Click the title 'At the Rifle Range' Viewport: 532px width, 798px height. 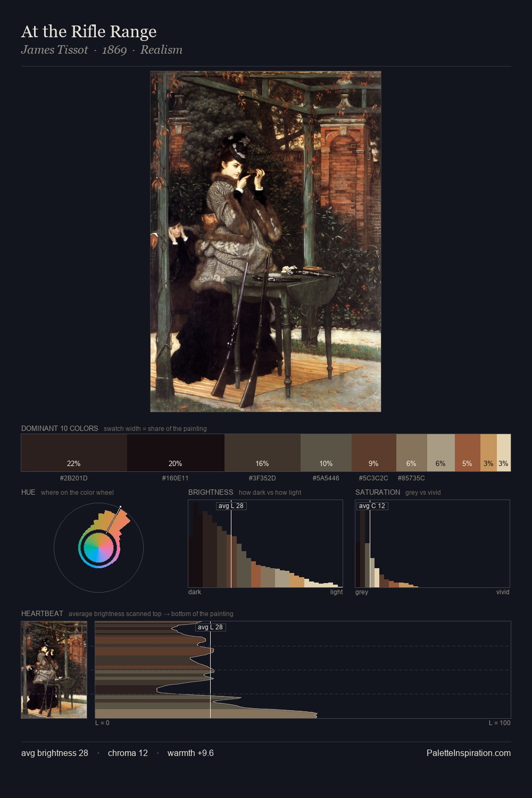coord(89,31)
